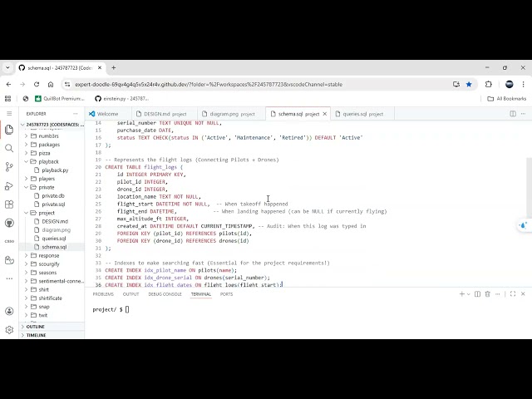
Task: Open the PROBLEMS panel tab
Action: (103, 293)
